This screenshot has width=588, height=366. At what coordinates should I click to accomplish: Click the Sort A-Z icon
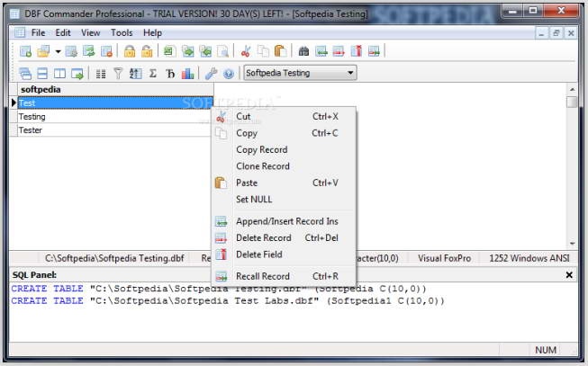coord(135,74)
